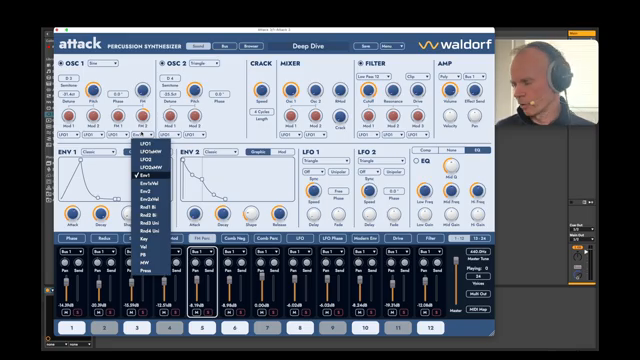640x360 pixels.
Task: Mute the selected FM Perc channel
Action: coord(196,312)
